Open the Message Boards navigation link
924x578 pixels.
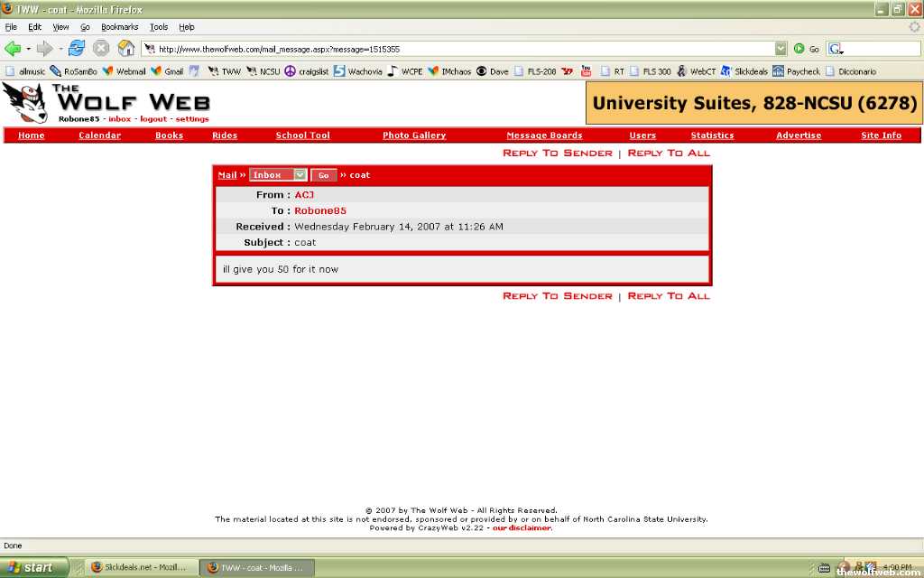click(x=544, y=135)
